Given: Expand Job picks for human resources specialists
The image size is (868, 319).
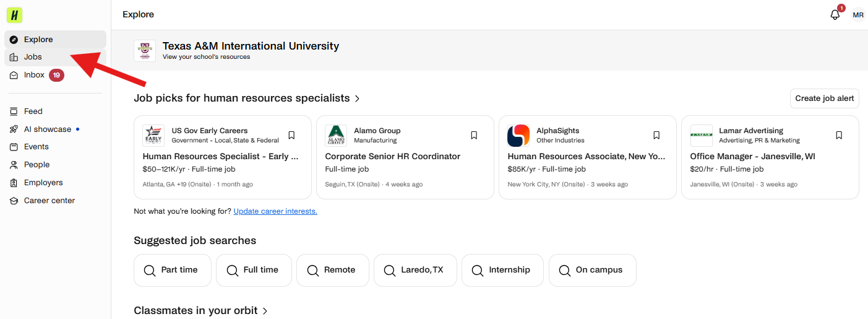Looking at the screenshot, I should coord(247,98).
